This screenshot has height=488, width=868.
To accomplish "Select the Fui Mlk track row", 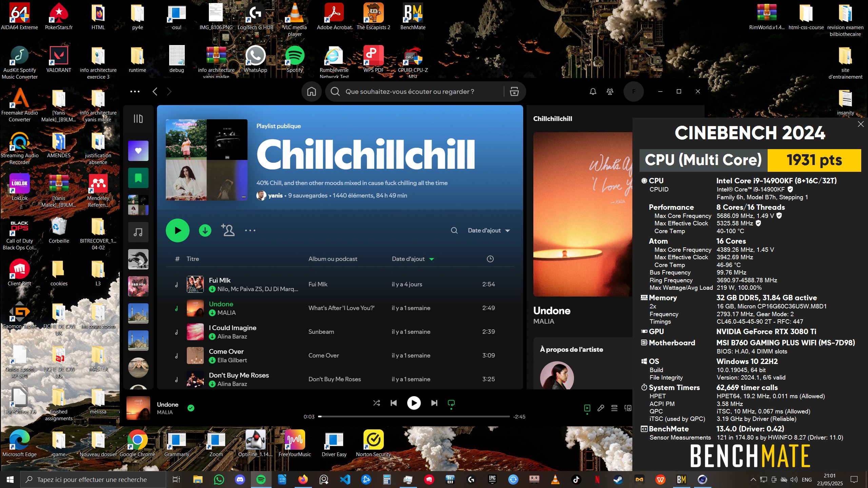I will [x=340, y=284].
